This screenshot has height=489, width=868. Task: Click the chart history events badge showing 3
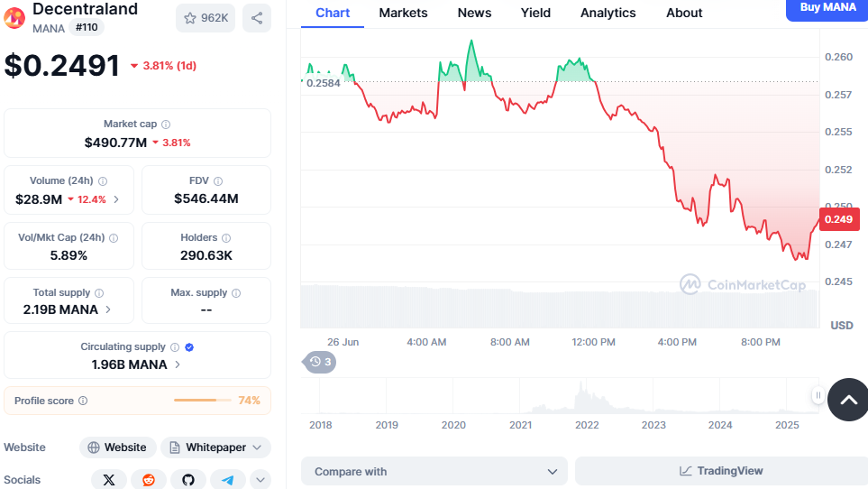pos(319,362)
